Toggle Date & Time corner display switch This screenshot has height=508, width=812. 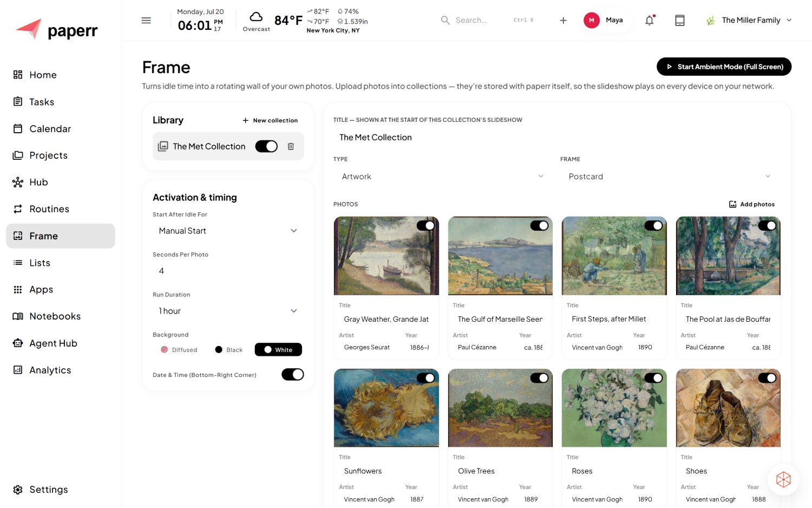pyautogui.click(x=293, y=374)
